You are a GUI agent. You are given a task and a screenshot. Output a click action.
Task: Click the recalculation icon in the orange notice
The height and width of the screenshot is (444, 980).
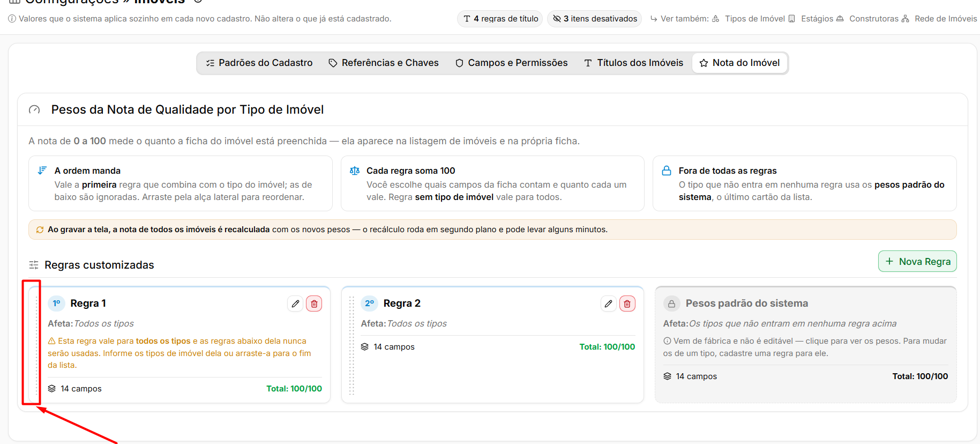(40, 230)
